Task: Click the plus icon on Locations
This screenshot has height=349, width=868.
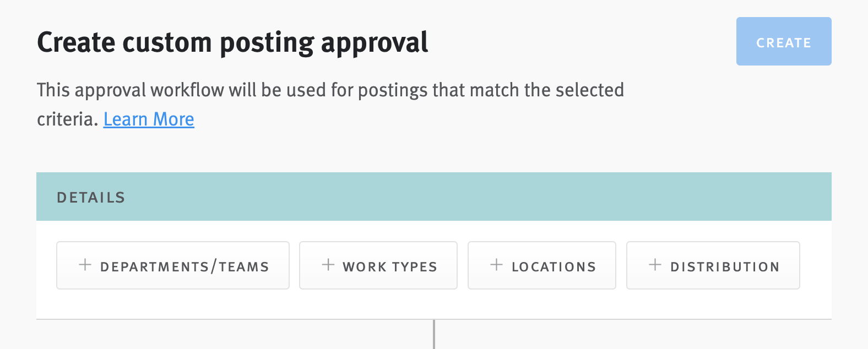Action: click(496, 265)
